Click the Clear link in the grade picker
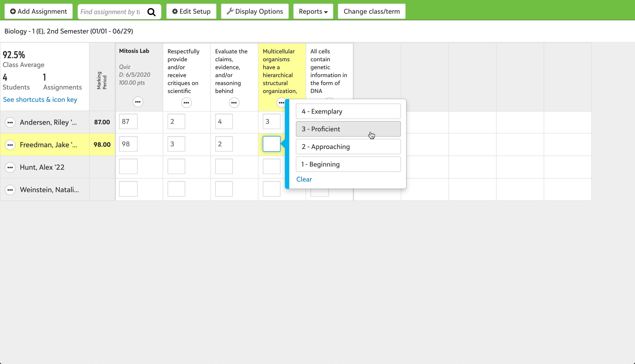The height and width of the screenshot is (364, 635). click(x=304, y=179)
